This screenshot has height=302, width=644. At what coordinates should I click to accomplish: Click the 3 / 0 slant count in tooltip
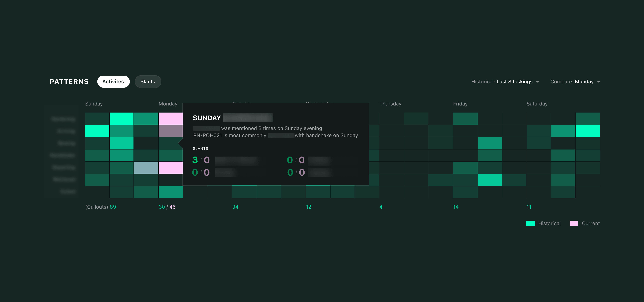(201, 160)
